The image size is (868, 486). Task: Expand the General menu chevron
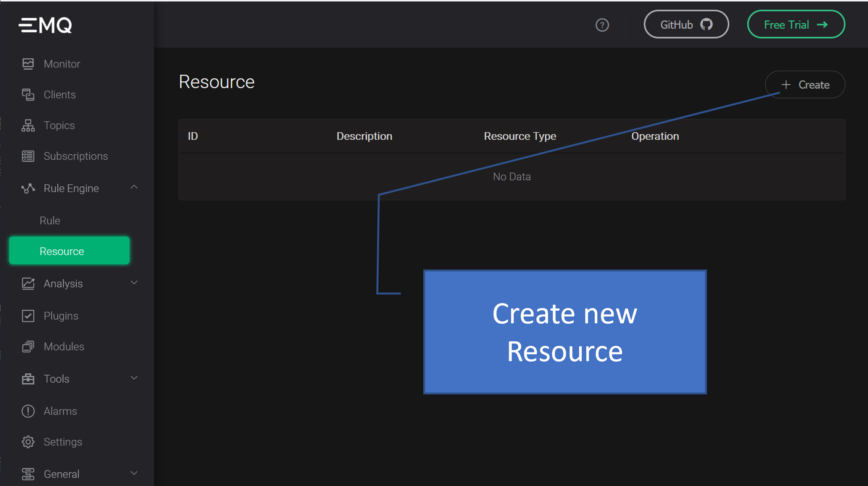[134, 473]
